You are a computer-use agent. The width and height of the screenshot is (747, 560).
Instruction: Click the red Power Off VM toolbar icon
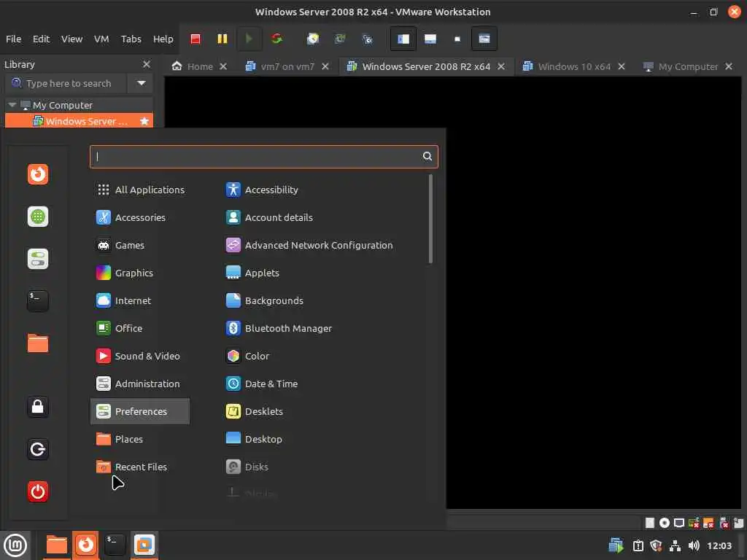pos(196,39)
